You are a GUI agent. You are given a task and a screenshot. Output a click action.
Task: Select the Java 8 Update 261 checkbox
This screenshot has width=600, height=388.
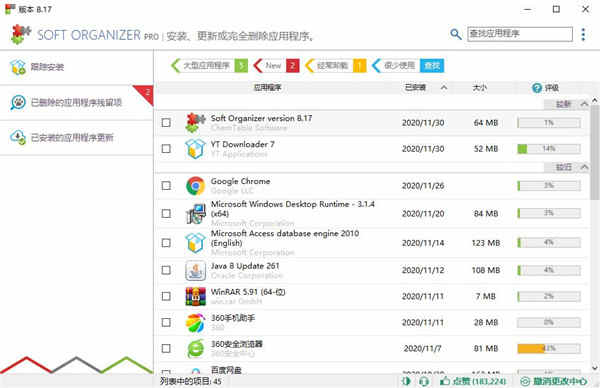pyautogui.click(x=166, y=270)
